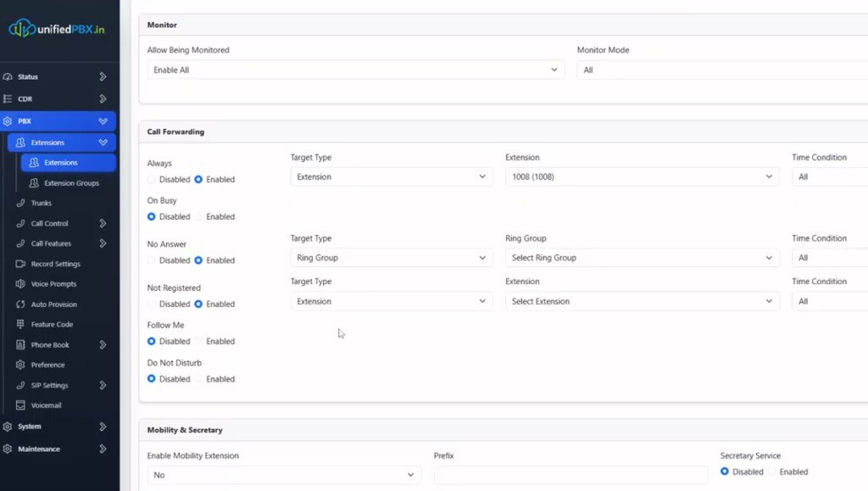Collapse the PBX menu chevron
This screenshot has width=868, height=491.
[x=103, y=120]
